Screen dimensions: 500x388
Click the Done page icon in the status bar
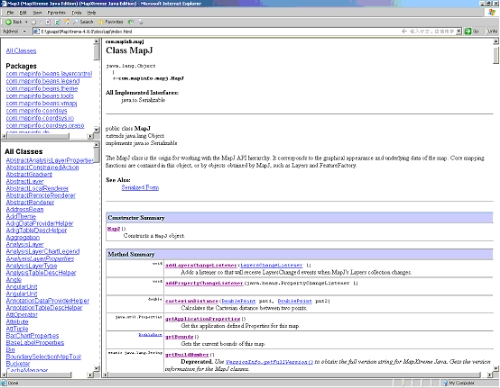4,383
